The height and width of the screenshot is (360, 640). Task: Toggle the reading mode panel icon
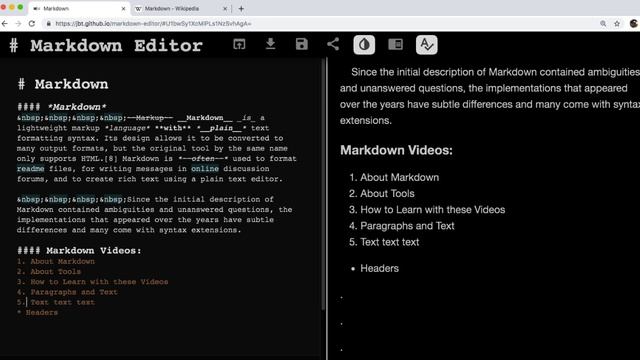click(x=396, y=44)
